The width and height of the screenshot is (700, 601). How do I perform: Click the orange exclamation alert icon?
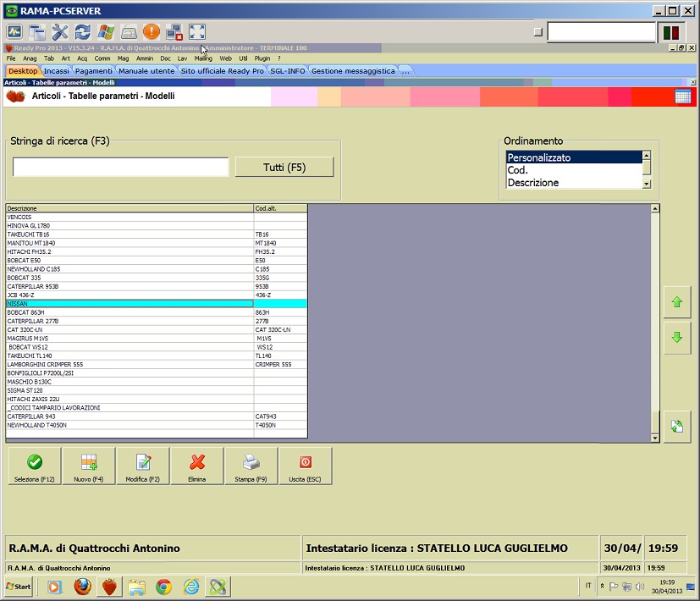pos(152,31)
